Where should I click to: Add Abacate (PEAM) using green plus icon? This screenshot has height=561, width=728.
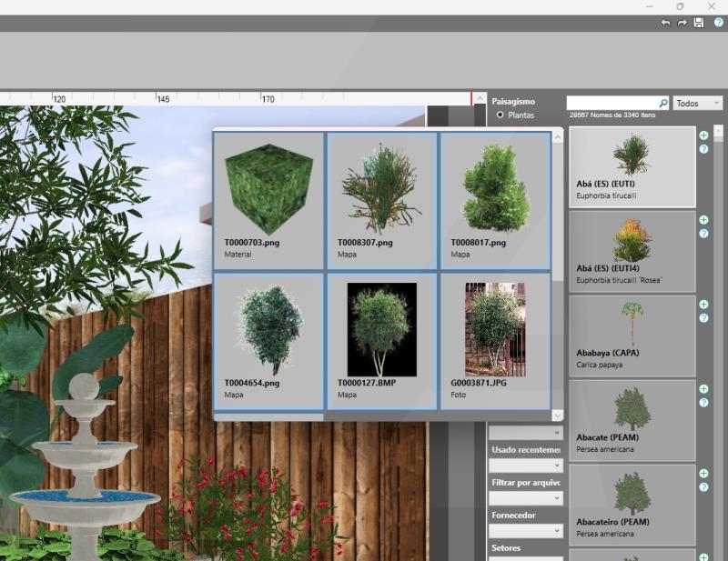point(703,389)
